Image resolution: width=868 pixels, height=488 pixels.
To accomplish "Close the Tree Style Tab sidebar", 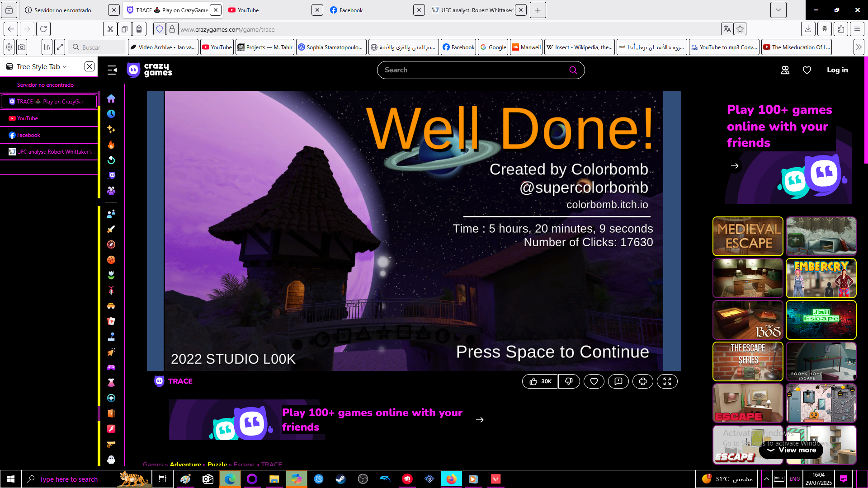I will [90, 66].
